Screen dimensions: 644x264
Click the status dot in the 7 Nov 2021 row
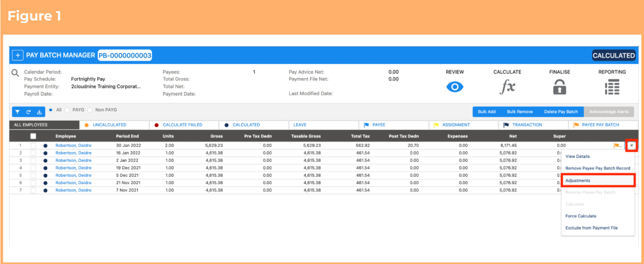tap(45, 190)
